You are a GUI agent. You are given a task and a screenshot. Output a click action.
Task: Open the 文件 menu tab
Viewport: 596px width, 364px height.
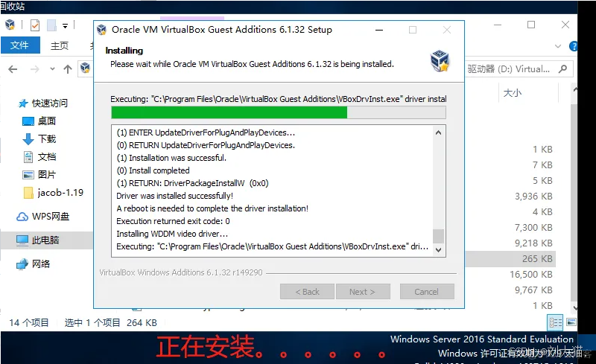click(20, 45)
